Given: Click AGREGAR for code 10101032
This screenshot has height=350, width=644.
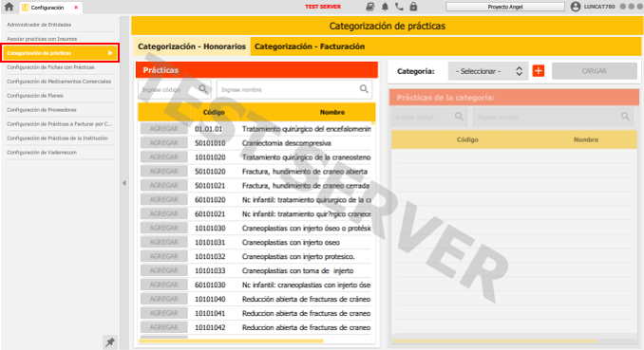Looking at the screenshot, I should click(164, 256).
